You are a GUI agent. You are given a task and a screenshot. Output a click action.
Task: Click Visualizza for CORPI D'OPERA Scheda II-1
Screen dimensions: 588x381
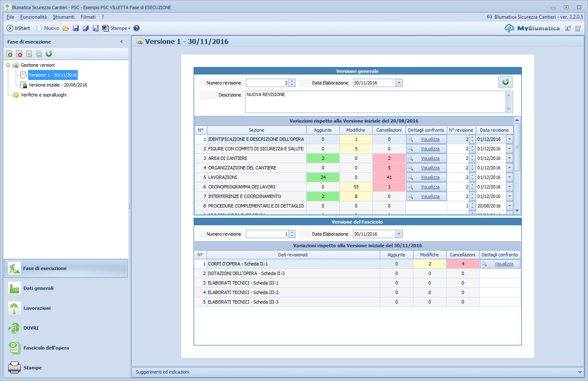click(504, 264)
